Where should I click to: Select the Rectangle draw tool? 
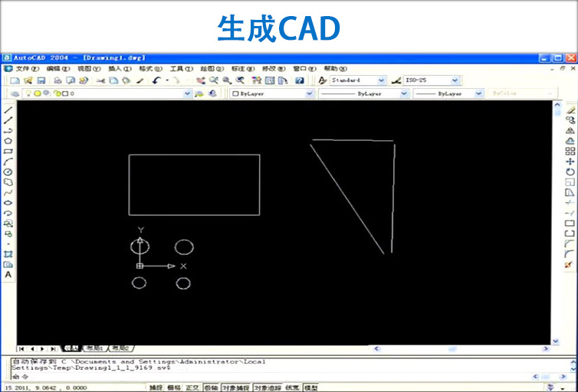pos(8,152)
